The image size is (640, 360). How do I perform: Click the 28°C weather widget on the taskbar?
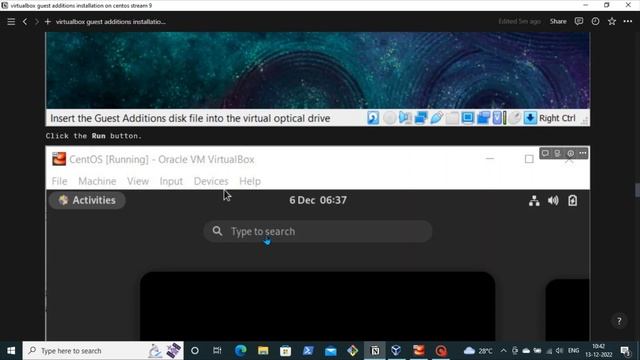[478, 351]
